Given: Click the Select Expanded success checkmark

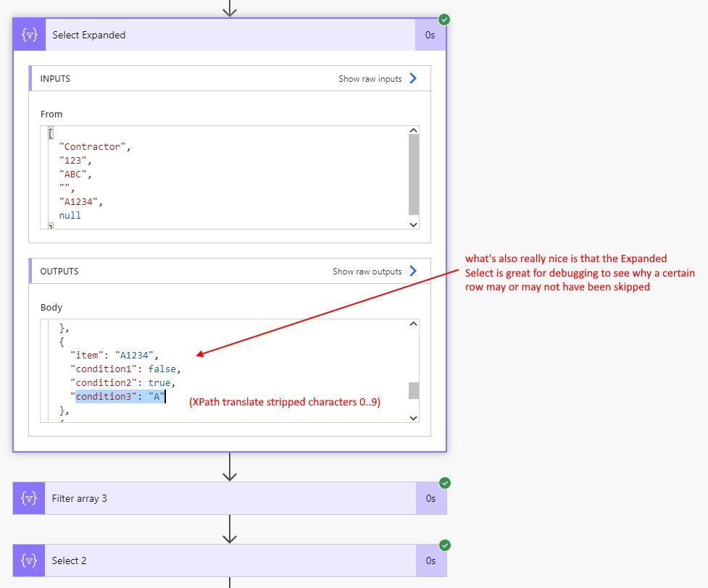Looking at the screenshot, I should pyautogui.click(x=444, y=20).
